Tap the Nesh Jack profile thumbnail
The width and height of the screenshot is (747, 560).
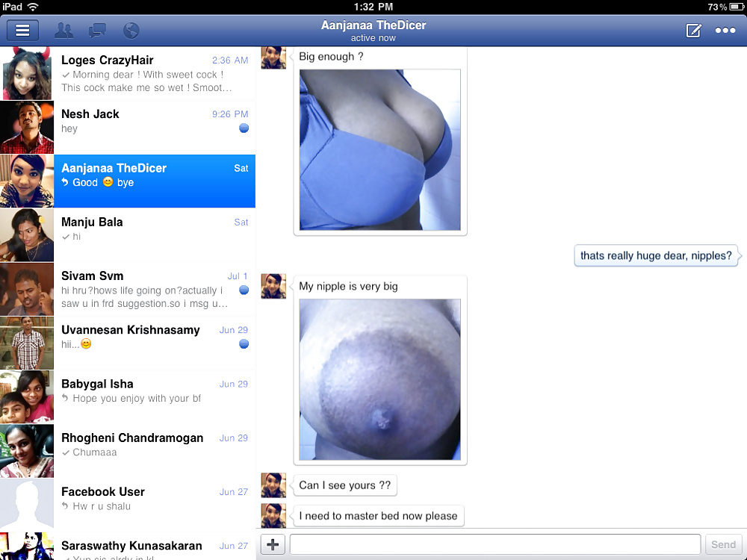pos(27,127)
